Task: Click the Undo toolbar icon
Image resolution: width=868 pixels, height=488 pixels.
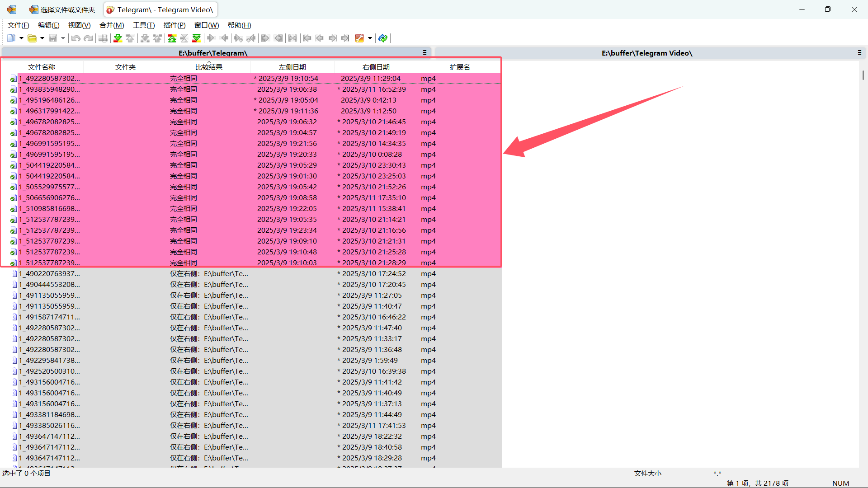Action: tap(75, 38)
